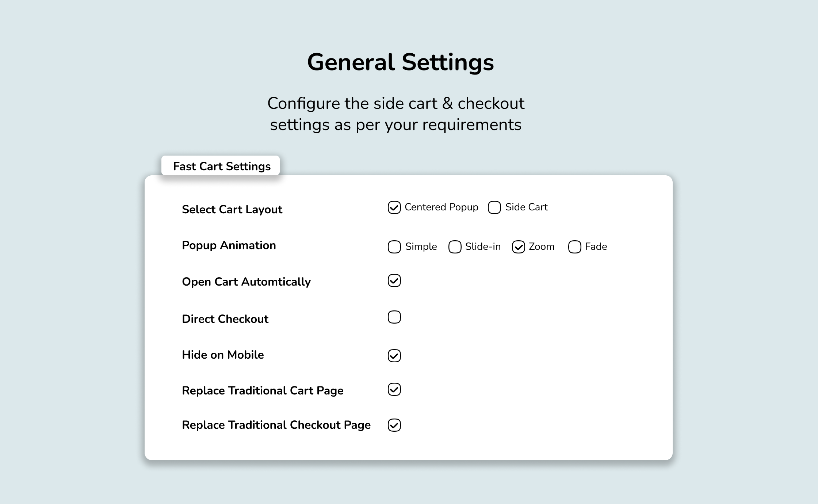Enable Direct Checkout
818x504 pixels.
coord(394,317)
